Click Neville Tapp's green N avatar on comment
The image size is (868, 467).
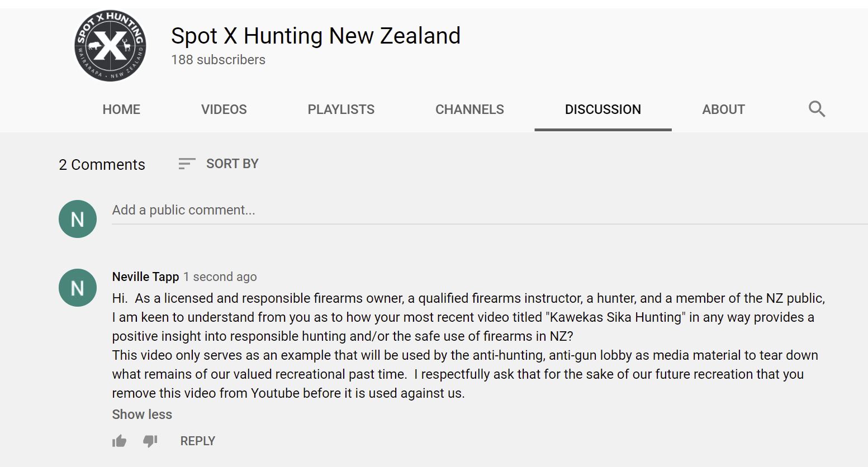tap(78, 288)
